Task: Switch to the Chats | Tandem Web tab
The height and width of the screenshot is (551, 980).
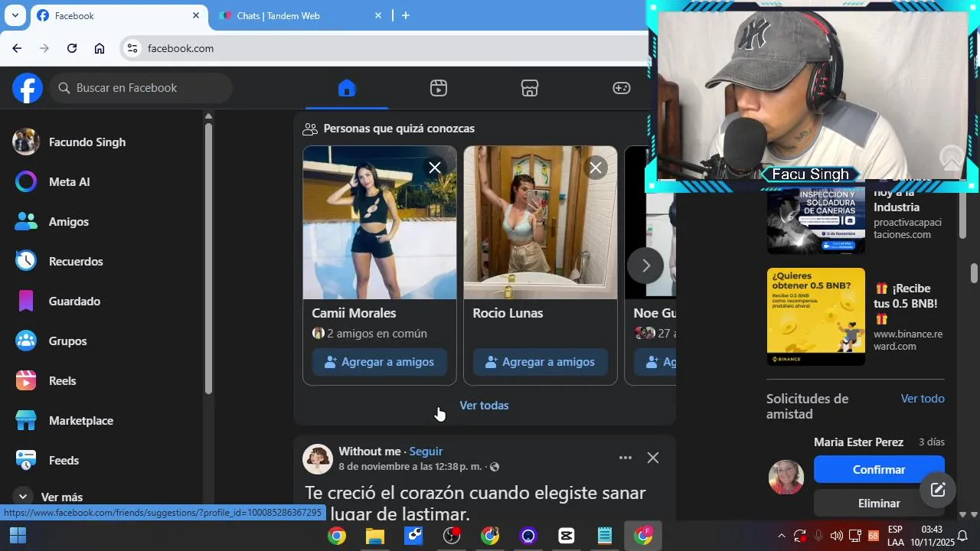Action: point(300,15)
